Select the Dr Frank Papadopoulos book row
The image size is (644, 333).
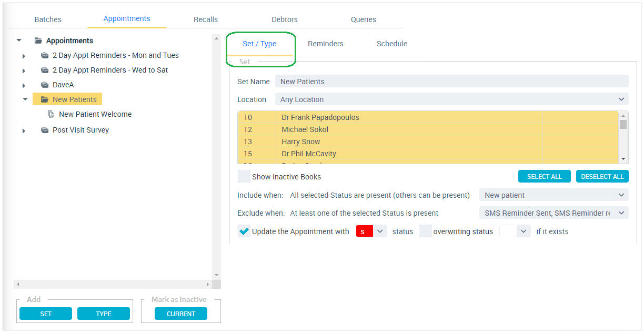click(428, 117)
